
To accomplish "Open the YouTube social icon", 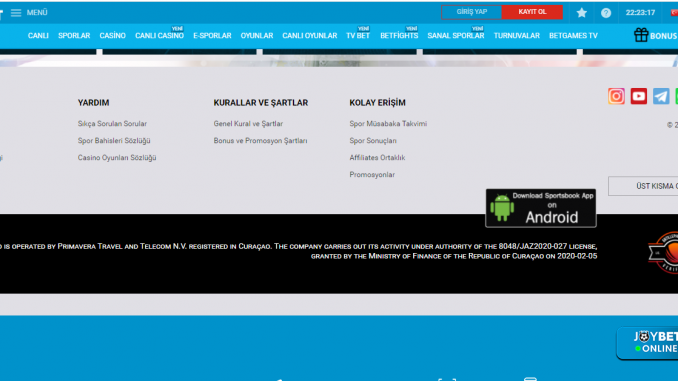I will click(639, 96).
